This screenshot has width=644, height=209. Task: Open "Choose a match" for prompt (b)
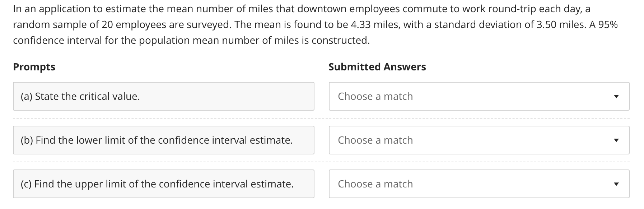479,140
